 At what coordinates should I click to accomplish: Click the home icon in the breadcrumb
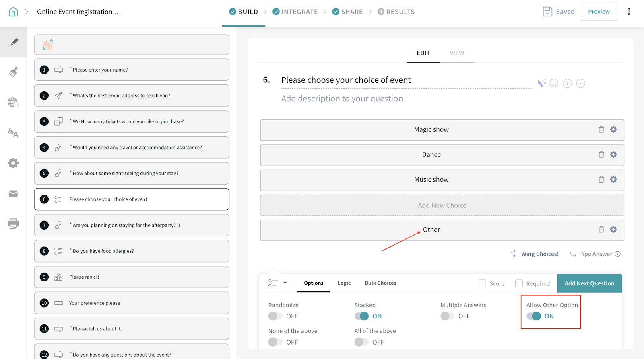(13, 12)
